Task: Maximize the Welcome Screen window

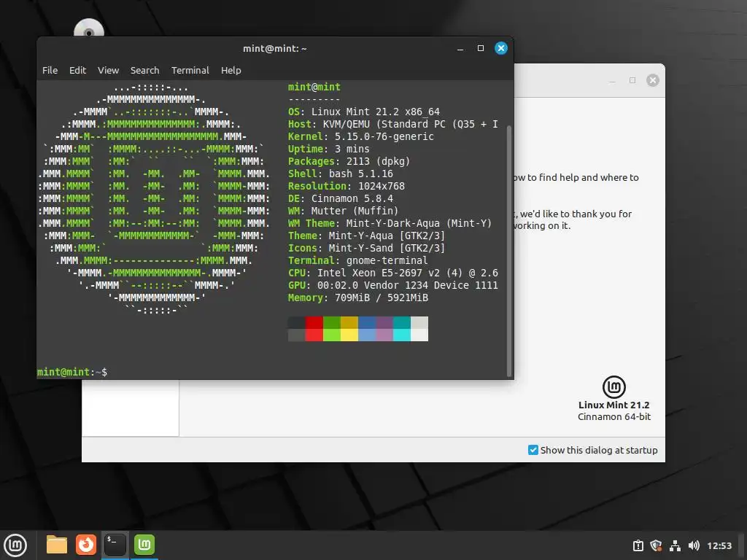Action: click(632, 80)
